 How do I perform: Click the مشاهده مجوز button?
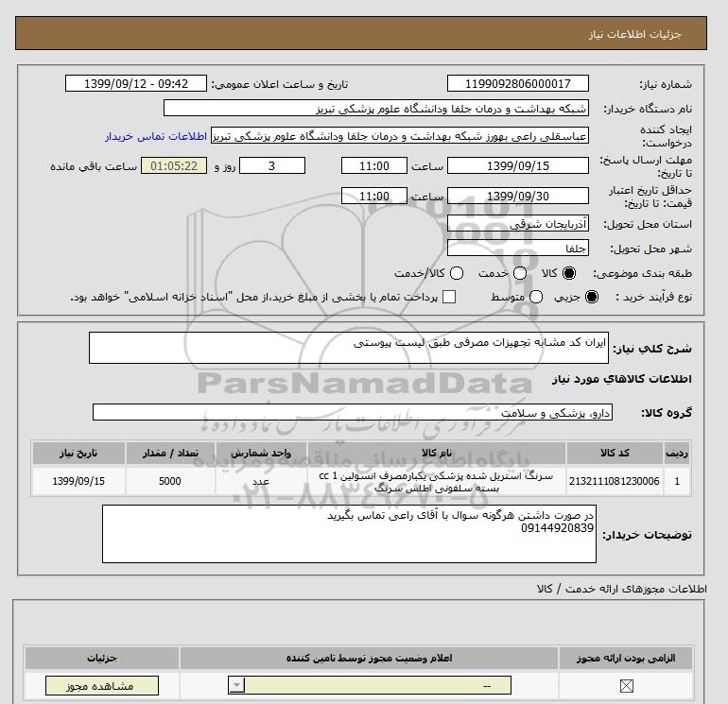point(102,686)
